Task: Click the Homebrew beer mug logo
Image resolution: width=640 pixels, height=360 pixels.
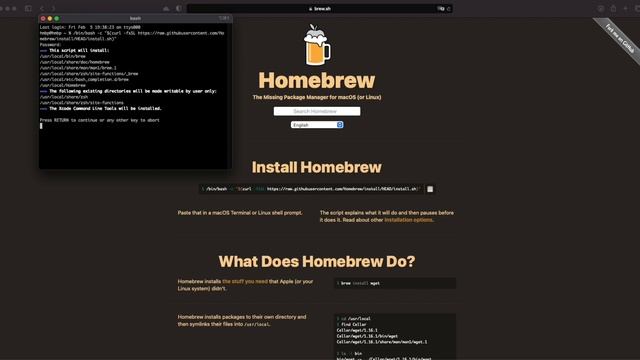Action: (x=317, y=44)
